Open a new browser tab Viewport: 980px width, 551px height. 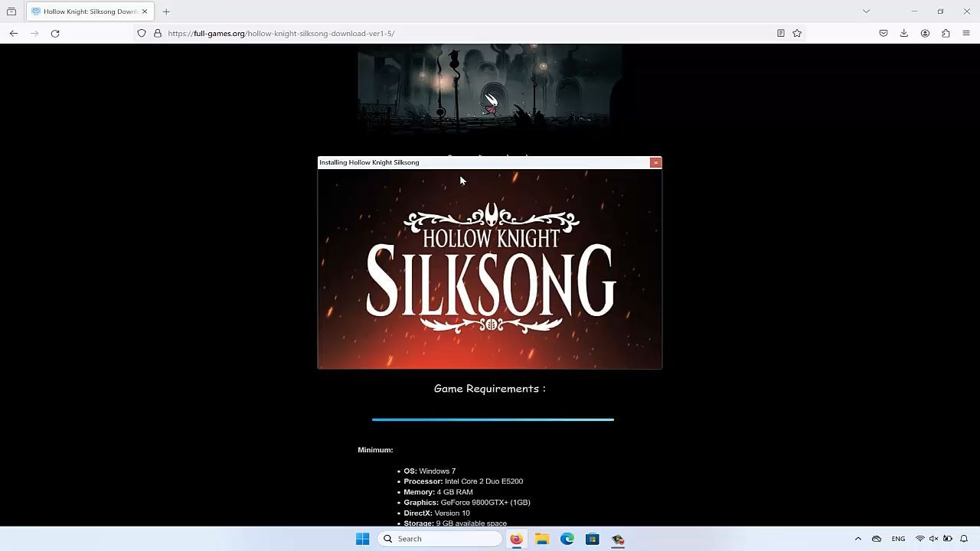coord(166,11)
